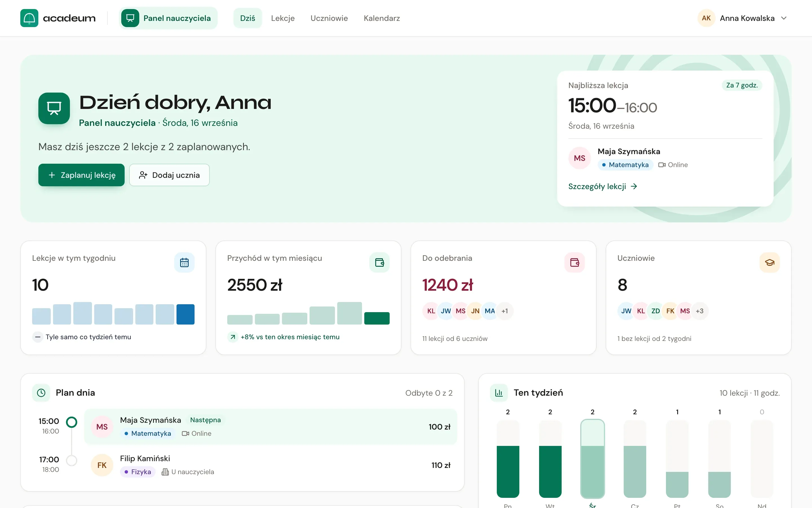Click the building icon beside U nauczyciela

click(x=165, y=472)
